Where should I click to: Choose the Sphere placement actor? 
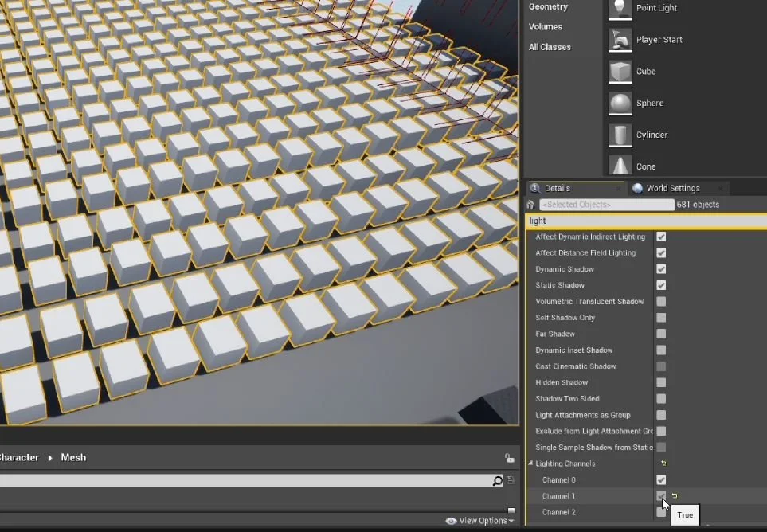point(652,103)
